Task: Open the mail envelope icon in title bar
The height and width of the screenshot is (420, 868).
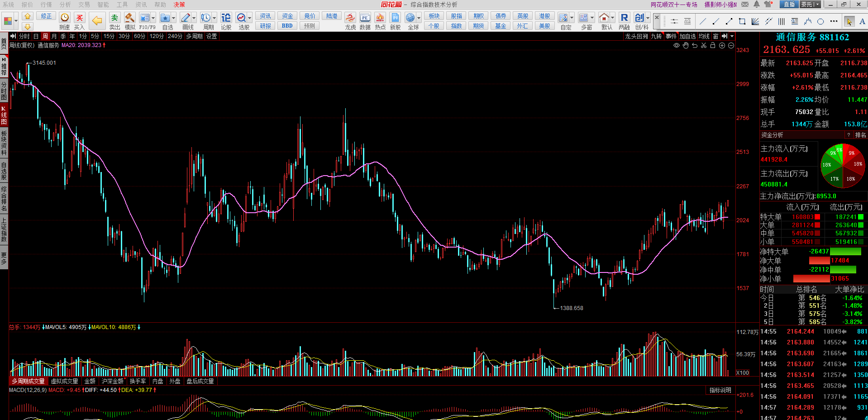Action: (745, 4)
